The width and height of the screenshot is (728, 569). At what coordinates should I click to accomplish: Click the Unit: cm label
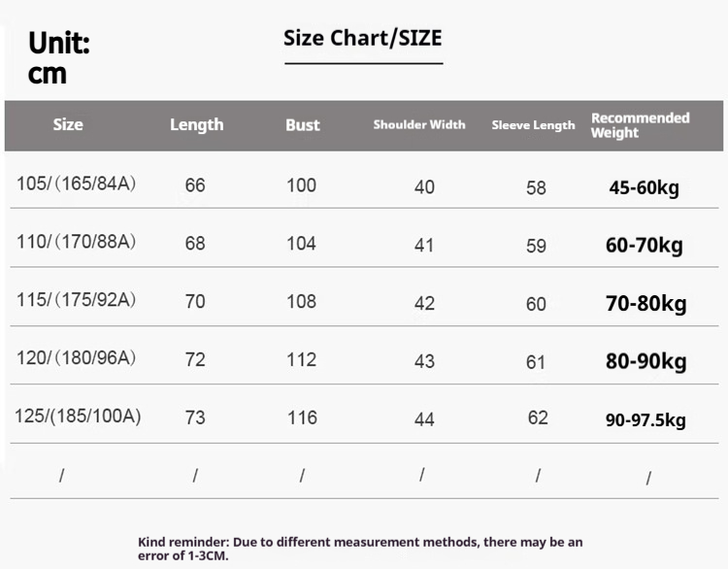click(59, 57)
